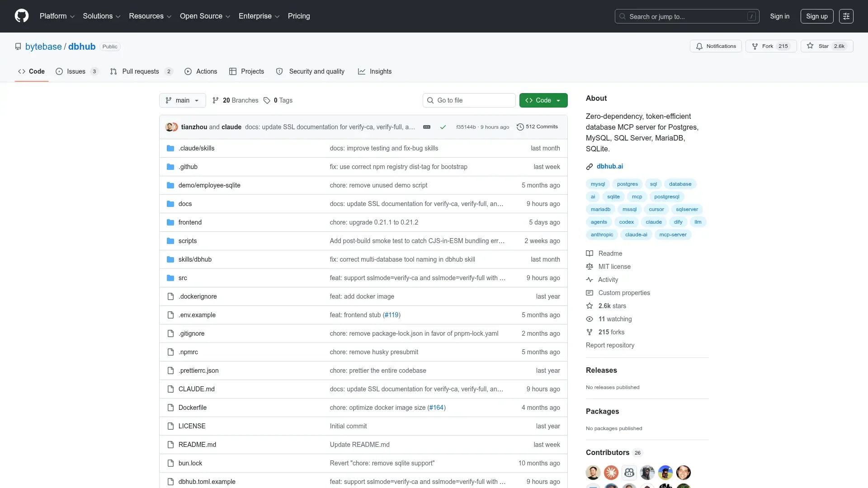Open the header settings icon beside Sign up

(846, 16)
